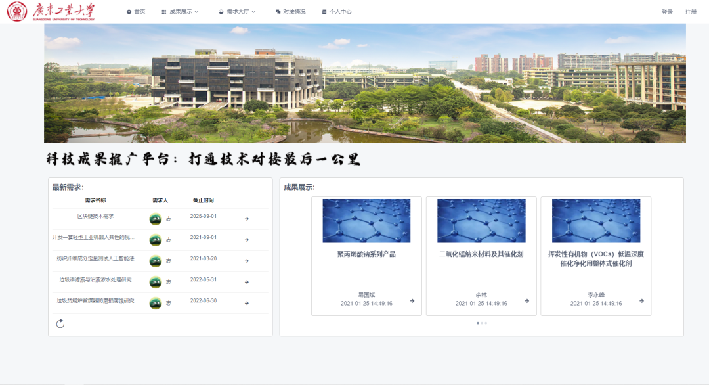Select the second carousel pagination dot
The image size is (709, 385).
click(x=482, y=323)
